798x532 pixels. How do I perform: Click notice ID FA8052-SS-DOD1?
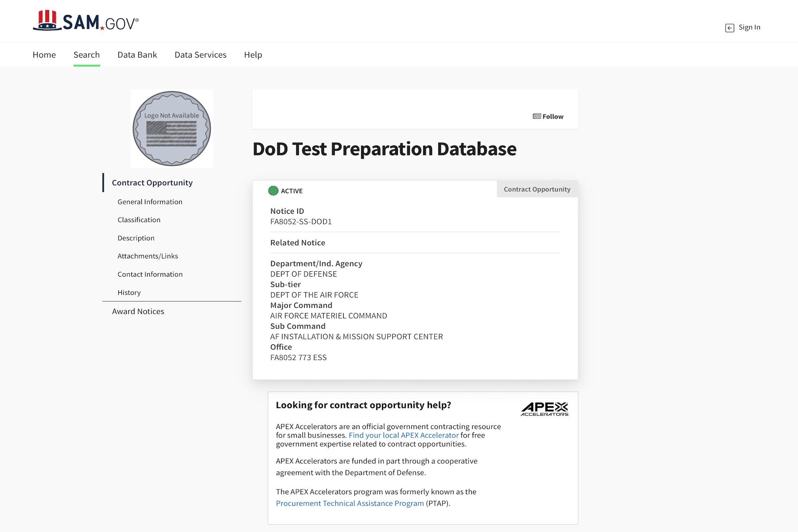coord(301,222)
